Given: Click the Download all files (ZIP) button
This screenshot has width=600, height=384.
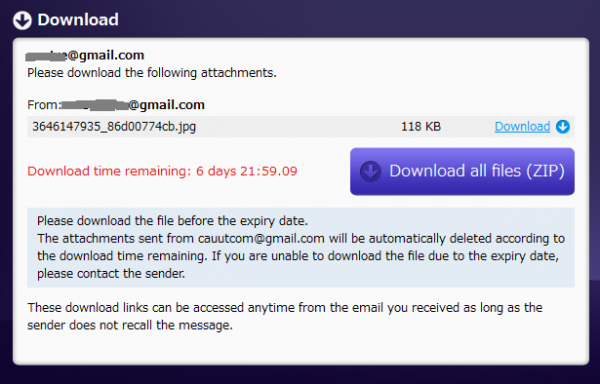Looking at the screenshot, I should click(462, 171).
